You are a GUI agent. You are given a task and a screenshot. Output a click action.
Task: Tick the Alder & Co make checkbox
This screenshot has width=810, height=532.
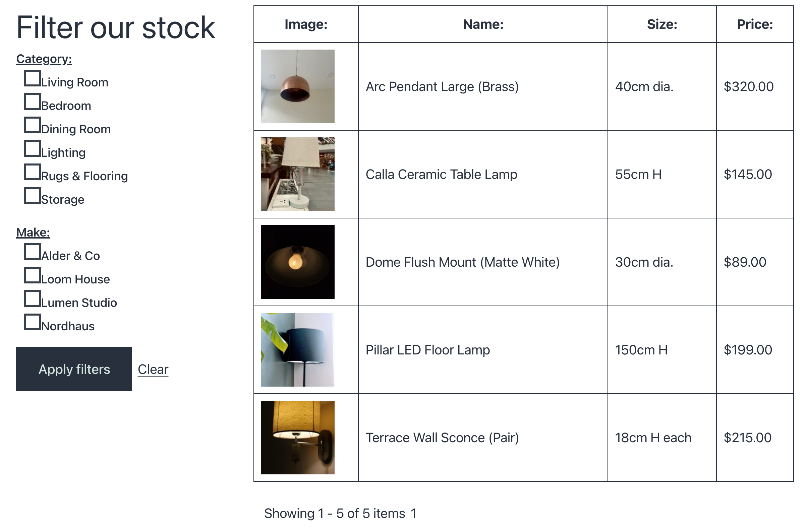33,252
